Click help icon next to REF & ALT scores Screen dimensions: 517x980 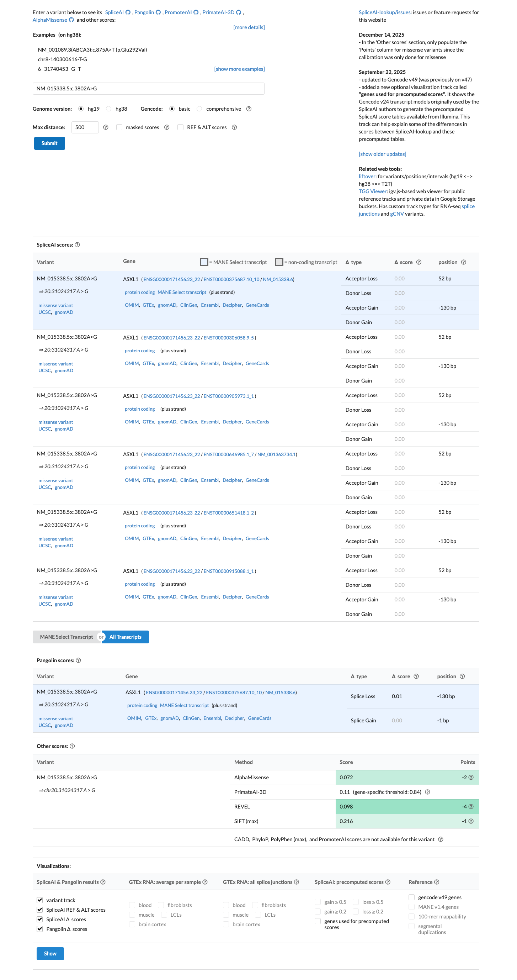(235, 127)
